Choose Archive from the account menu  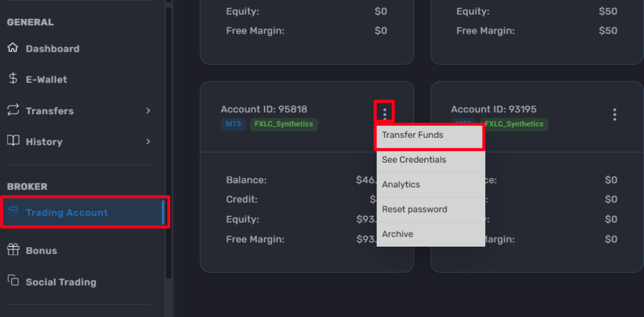point(430,235)
